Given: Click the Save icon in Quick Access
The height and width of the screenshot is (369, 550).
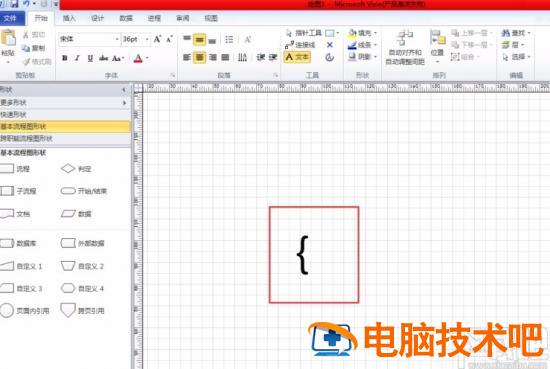Looking at the screenshot, I should [x=15, y=4].
